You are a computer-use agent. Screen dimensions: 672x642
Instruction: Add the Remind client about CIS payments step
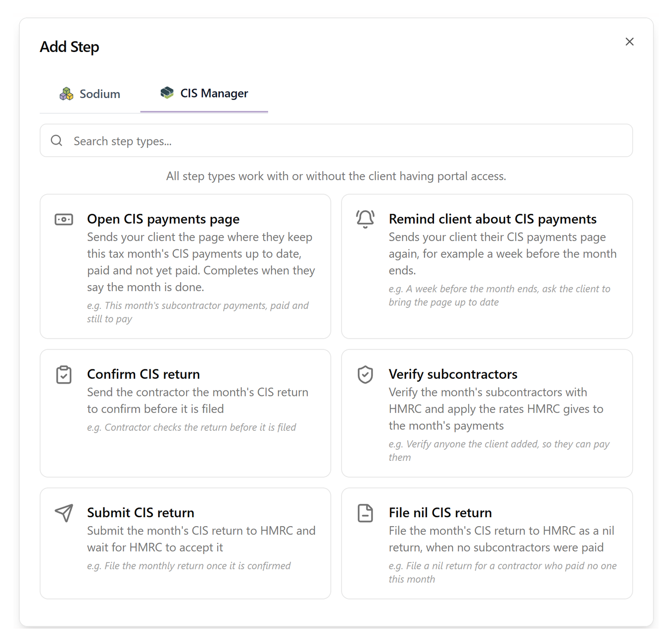487,266
